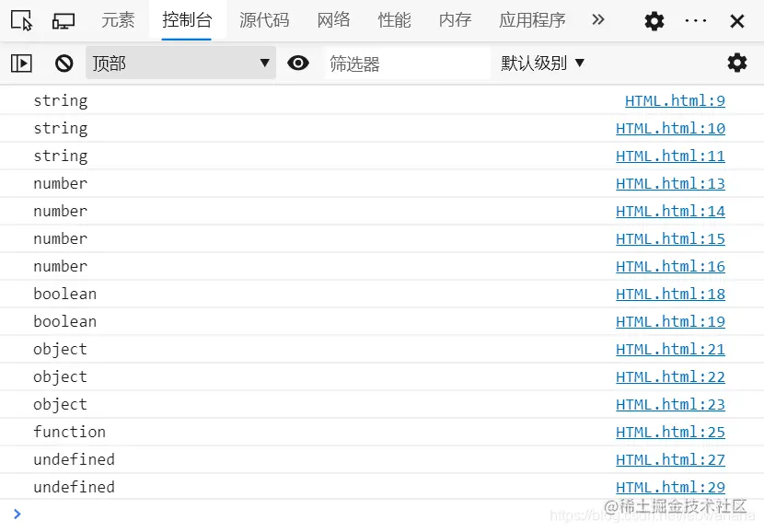Open source link HTML.html:19

pyautogui.click(x=670, y=321)
